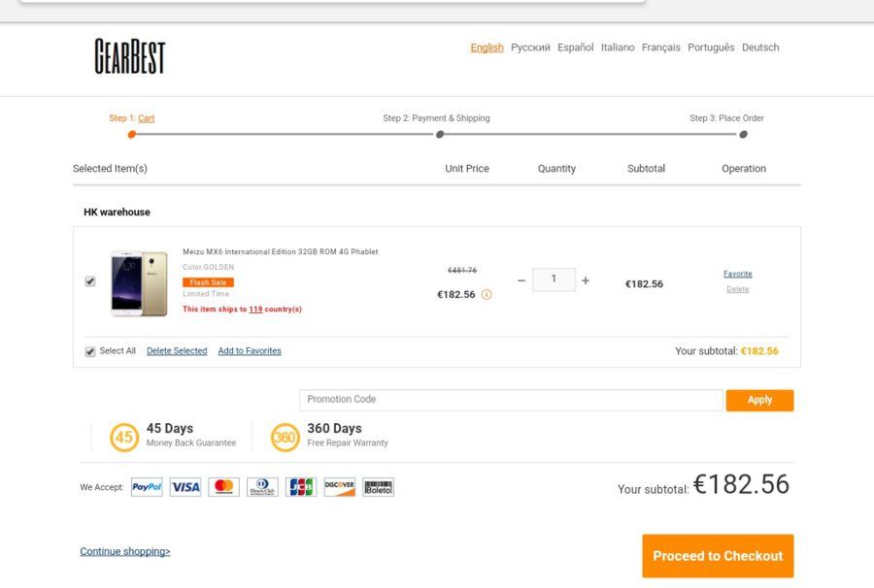874x588 pixels.
Task: Click the Color:GOLDEN text
Action: point(209,267)
